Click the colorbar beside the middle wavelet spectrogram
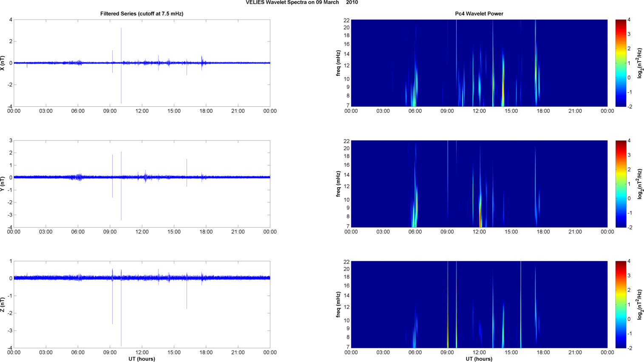Viewport: 644px width, 362px height. click(x=621, y=184)
